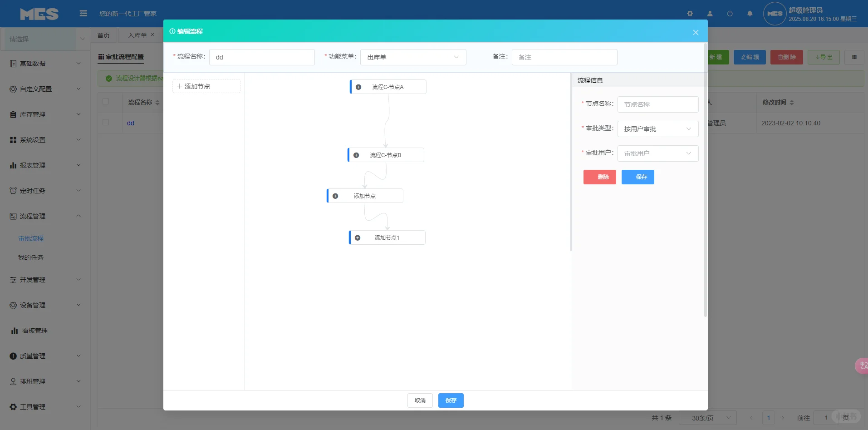This screenshot has height=430, width=868.
Task: Expand the 排班管理 menu chevron
Action: point(78,381)
